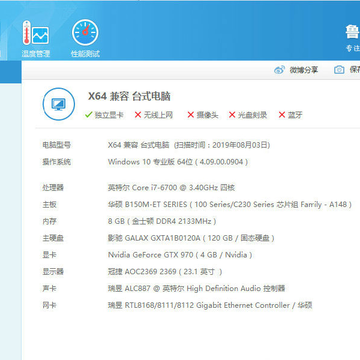Click the 8 GB DDR4 2133MHz value

(162, 221)
